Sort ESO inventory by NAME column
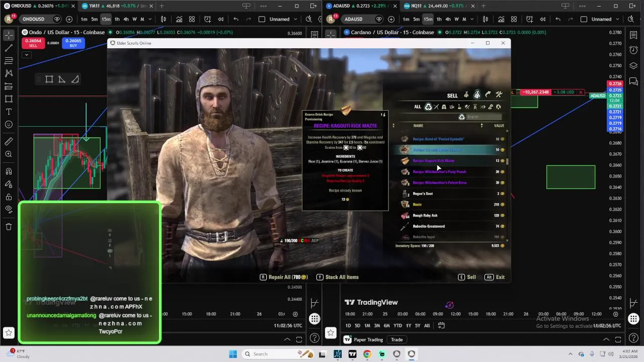 [x=418, y=126]
